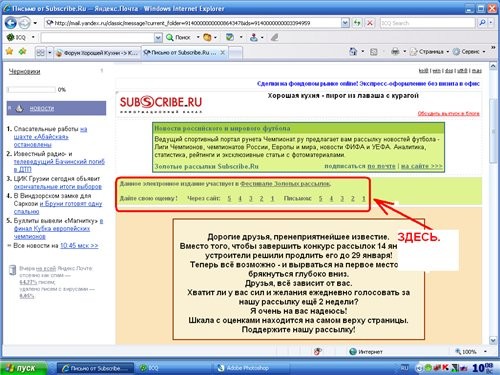
Task: Click the search magnifier button
Action: coord(482,23)
